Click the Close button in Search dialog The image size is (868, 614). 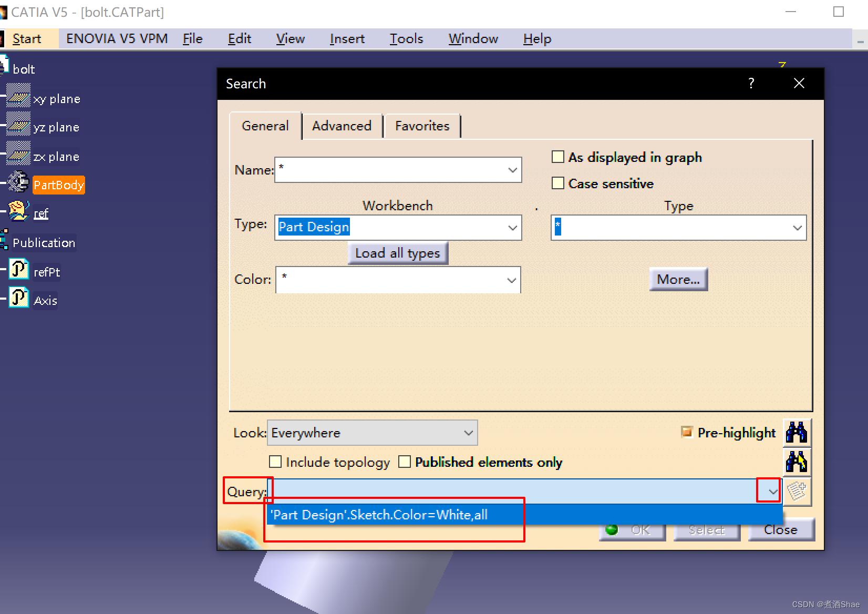781,530
